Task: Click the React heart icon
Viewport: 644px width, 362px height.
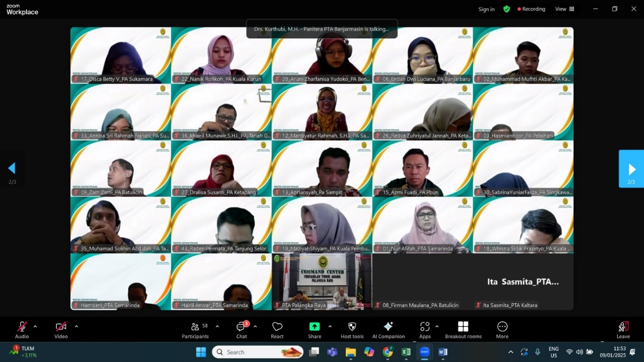Action: 277,330
